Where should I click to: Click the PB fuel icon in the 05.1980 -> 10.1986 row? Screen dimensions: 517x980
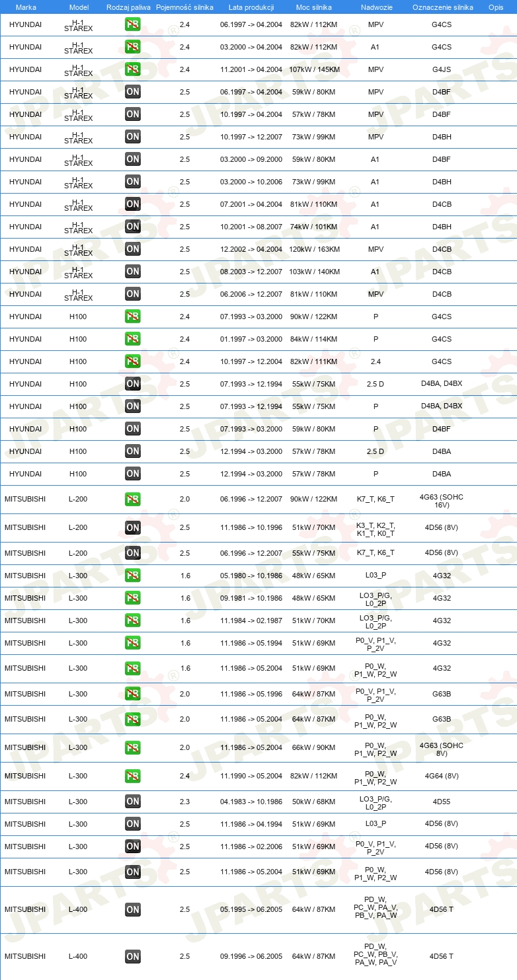coord(133,576)
